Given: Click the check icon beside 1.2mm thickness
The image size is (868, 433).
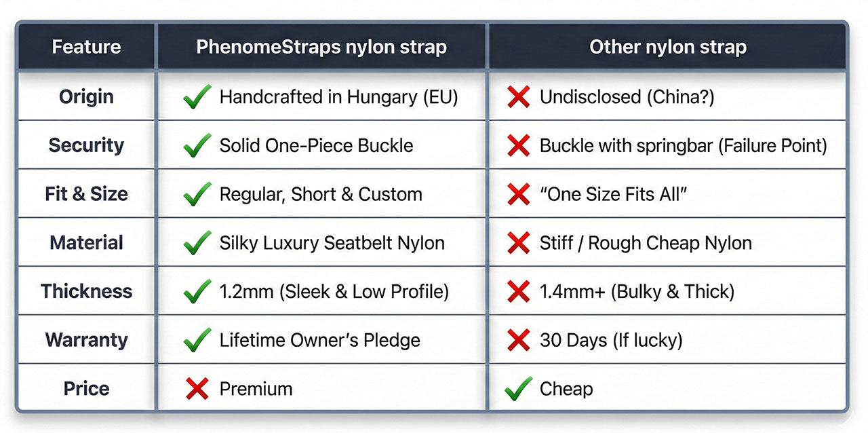Looking at the screenshot, I should click(x=197, y=291).
